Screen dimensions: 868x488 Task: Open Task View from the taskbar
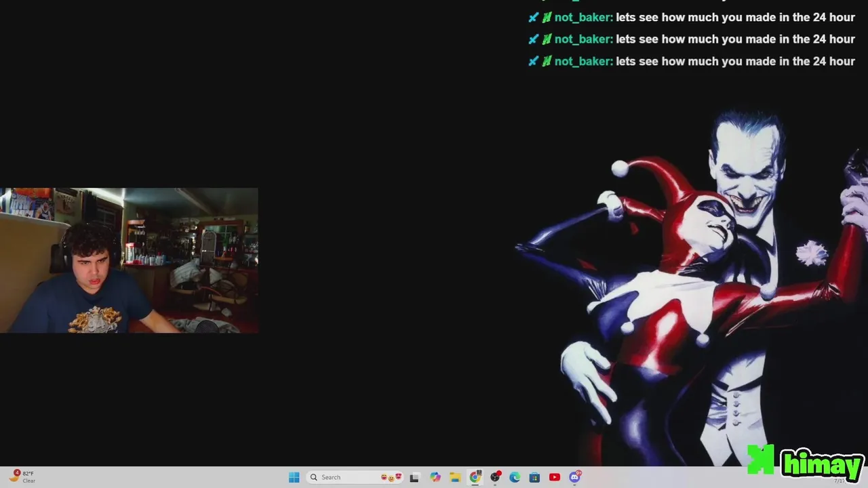[414, 477]
